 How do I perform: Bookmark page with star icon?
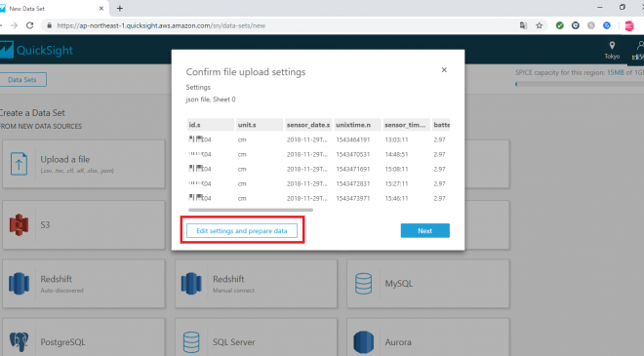(x=540, y=25)
